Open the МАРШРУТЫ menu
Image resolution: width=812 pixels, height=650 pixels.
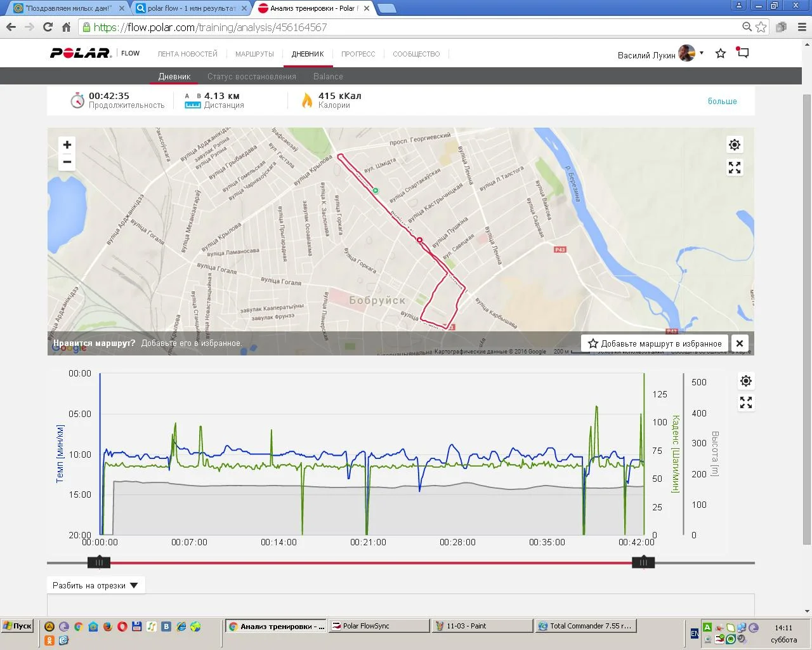(254, 54)
